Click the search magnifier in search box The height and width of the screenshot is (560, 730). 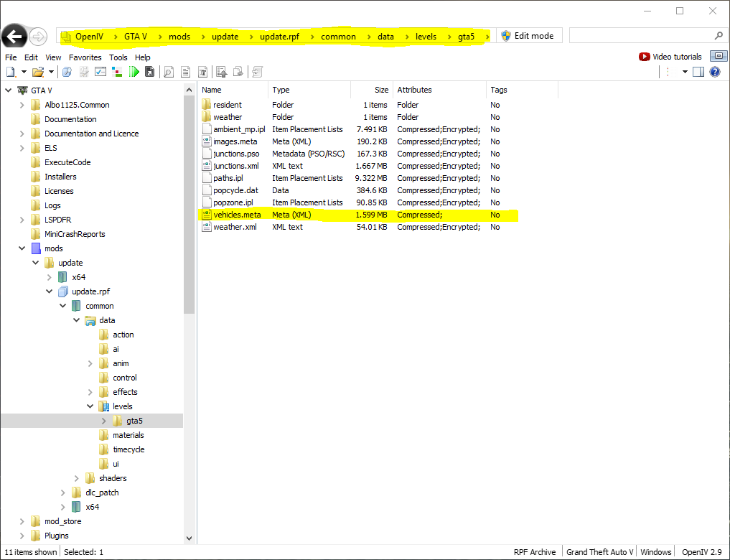pyautogui.click(x=719, y=36)
